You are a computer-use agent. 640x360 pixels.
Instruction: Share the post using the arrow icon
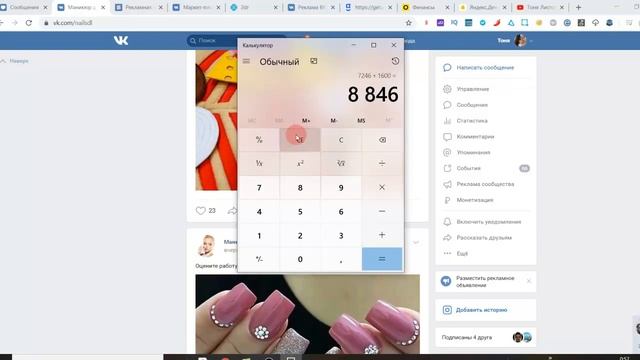click(232, 211)
